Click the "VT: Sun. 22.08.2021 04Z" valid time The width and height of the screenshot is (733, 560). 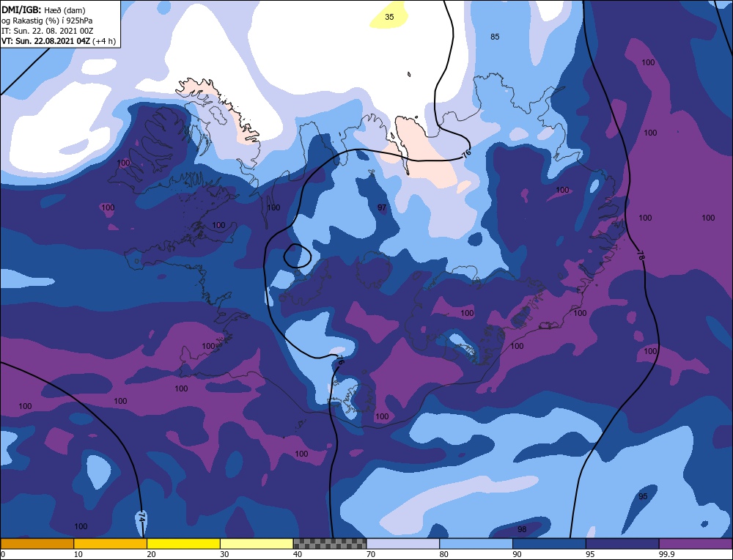coord(45,40)
